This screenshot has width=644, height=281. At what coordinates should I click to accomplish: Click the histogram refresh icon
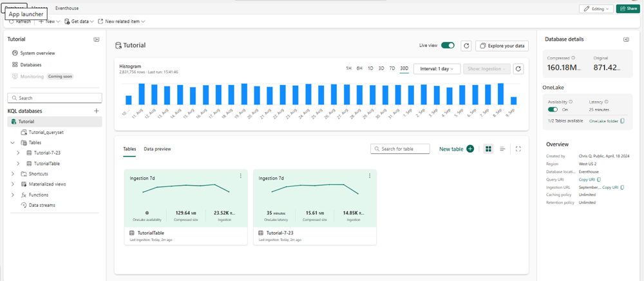[x=518, y=69]
